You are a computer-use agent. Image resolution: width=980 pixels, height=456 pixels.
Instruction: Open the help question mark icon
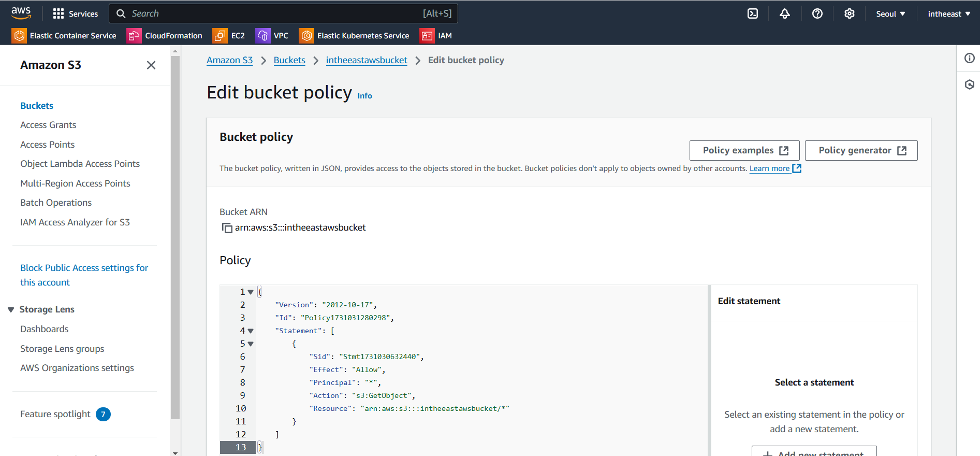(817, 14)
